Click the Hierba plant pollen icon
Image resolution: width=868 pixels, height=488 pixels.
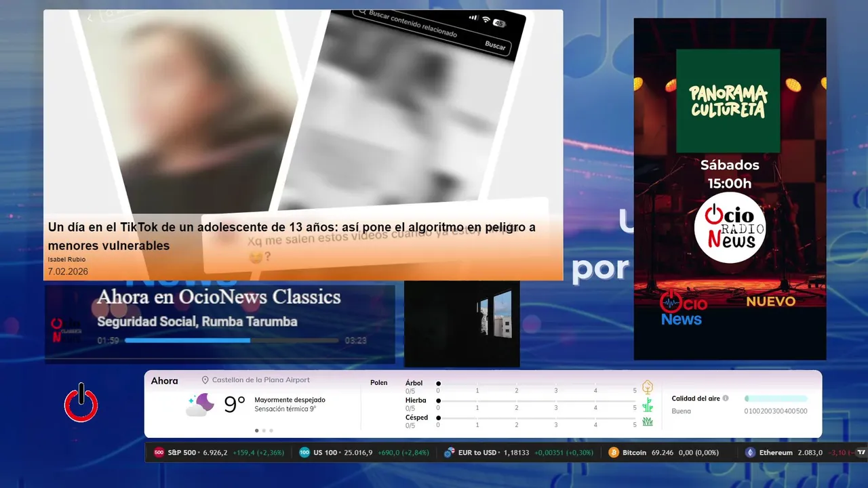click(x=648, y=405)
